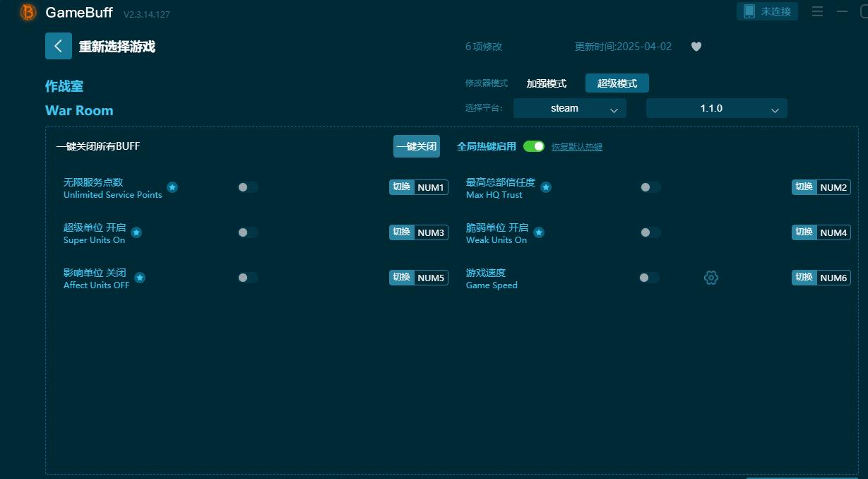Enable the Unlimited Service Points toggle
868x479 pixels.
248,187
